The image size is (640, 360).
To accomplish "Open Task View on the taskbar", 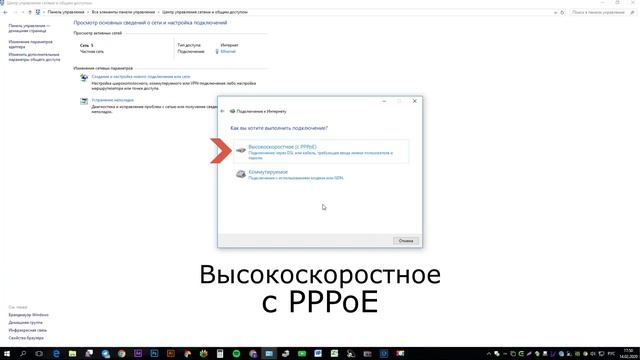I will 39,353.
